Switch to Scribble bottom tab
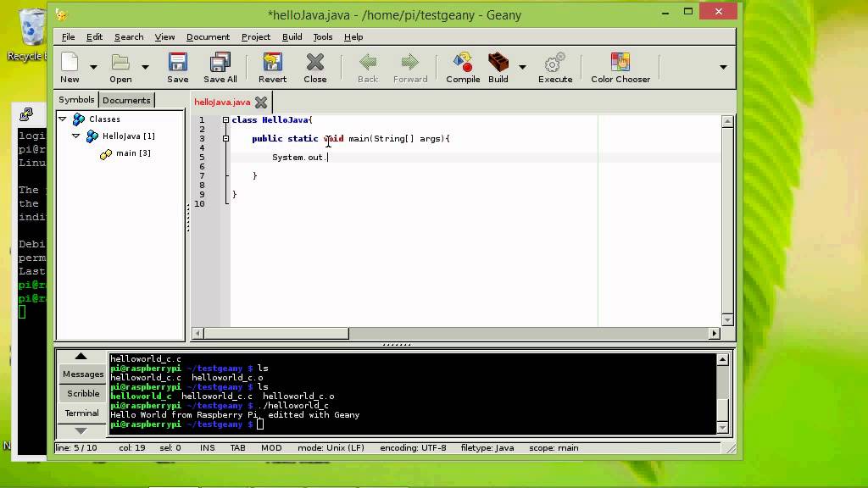The width and height of the screenshot is (868, 488). click(x=83, y=393)
